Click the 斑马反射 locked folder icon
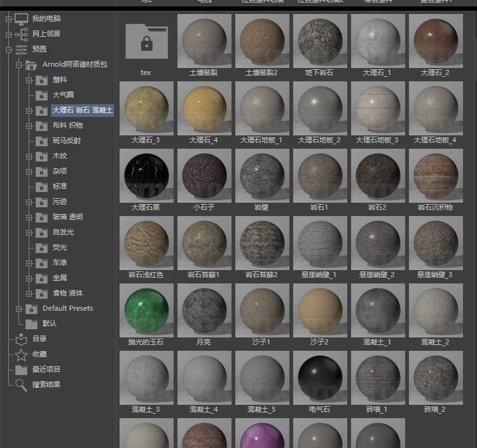477x448 pixels. pos(41,141)
